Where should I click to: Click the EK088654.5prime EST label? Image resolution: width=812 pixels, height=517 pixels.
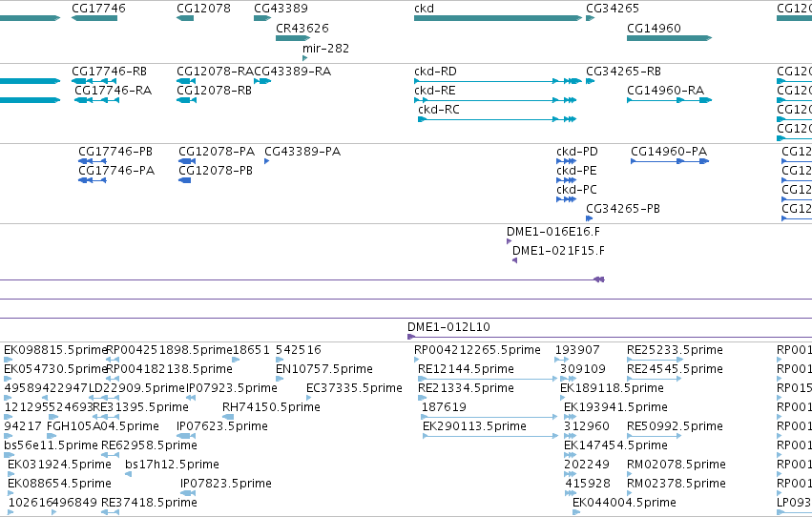59,484
